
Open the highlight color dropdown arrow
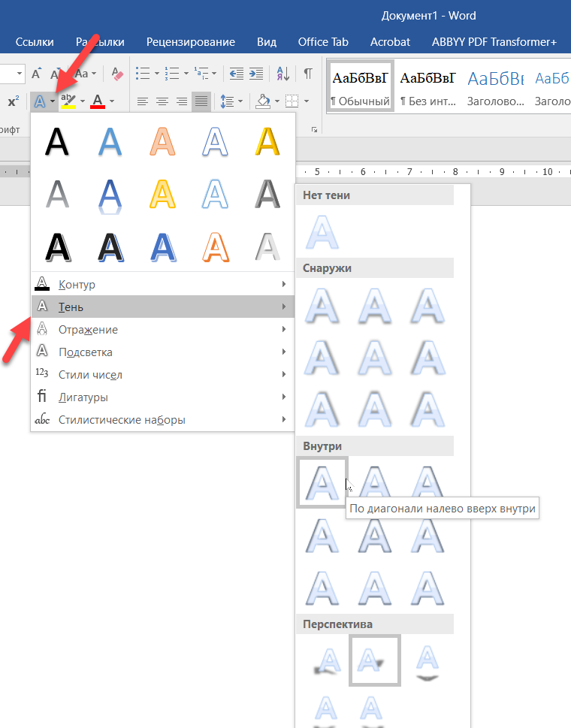tap(83, 101)
